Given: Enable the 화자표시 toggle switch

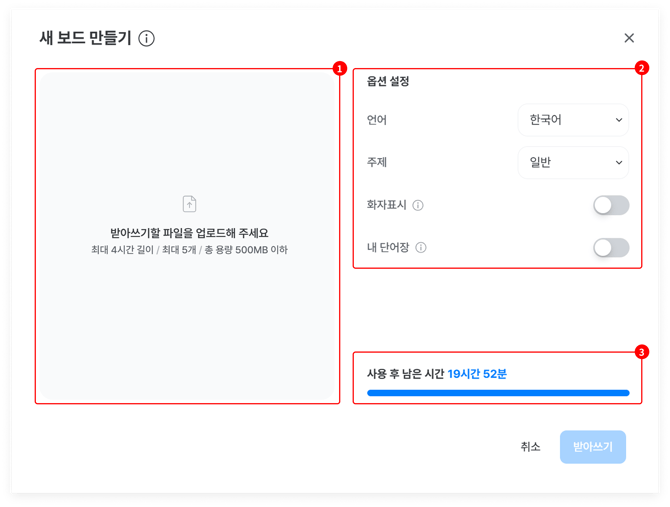Looking at the screenshot, I should [x=611, y=205].
